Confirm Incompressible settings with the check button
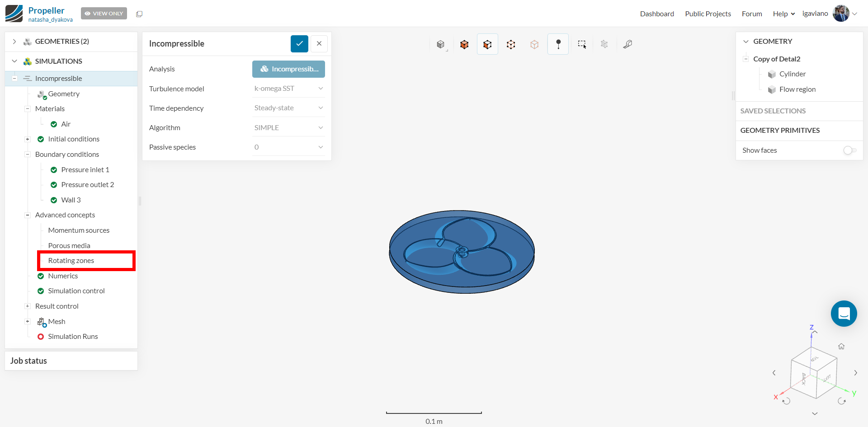Screen dimensions: 868x427 point(299,43)
